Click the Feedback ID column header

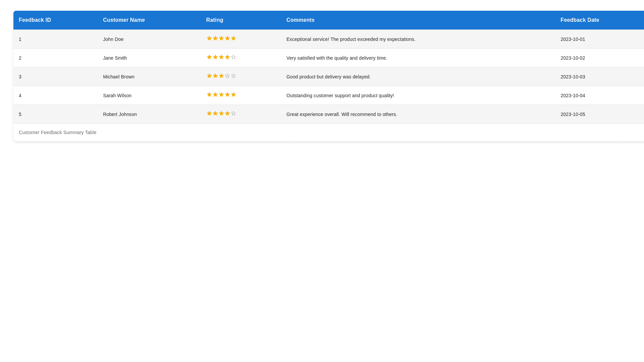(35, 20)
